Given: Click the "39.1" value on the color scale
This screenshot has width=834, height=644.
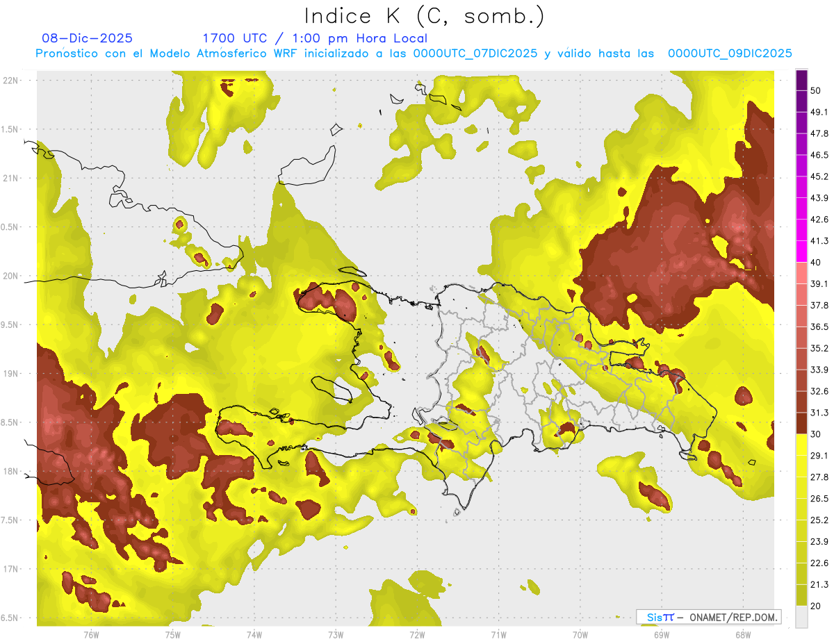Looking at the screenshot, I should [x=819, y=283].
